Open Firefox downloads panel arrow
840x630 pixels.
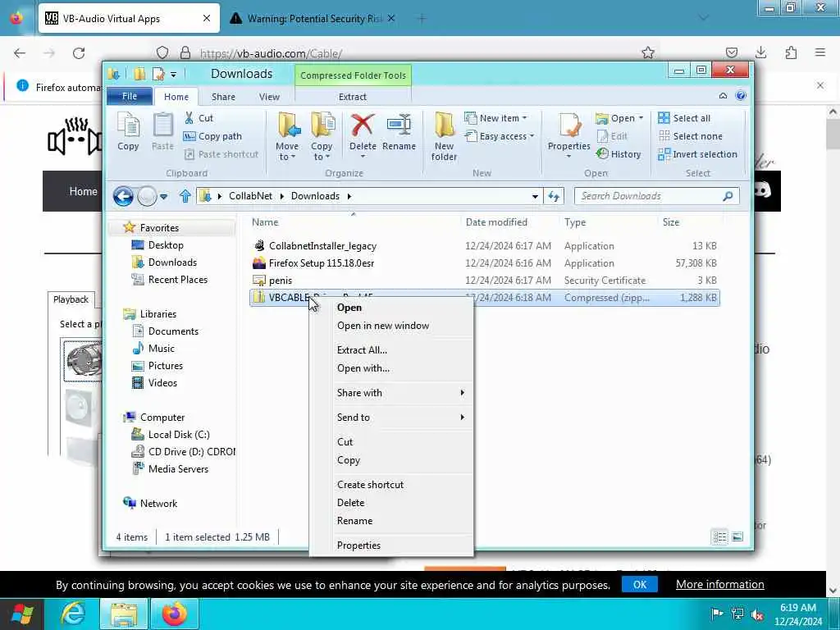coord(760,52)
